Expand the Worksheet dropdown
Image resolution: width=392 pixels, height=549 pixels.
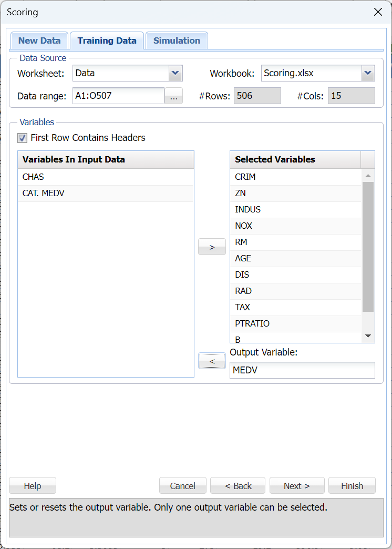coord(176,73)
